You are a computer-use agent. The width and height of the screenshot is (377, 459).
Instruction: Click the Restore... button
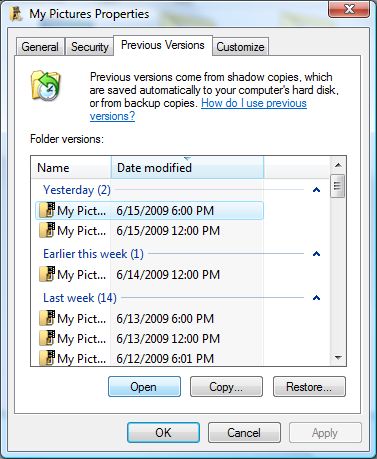[x=309, y=387]
